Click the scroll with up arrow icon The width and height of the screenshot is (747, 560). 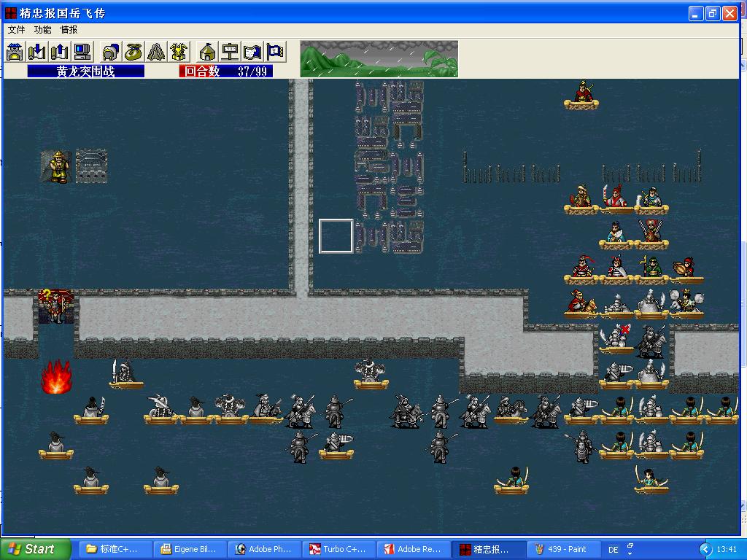point(60,52)
